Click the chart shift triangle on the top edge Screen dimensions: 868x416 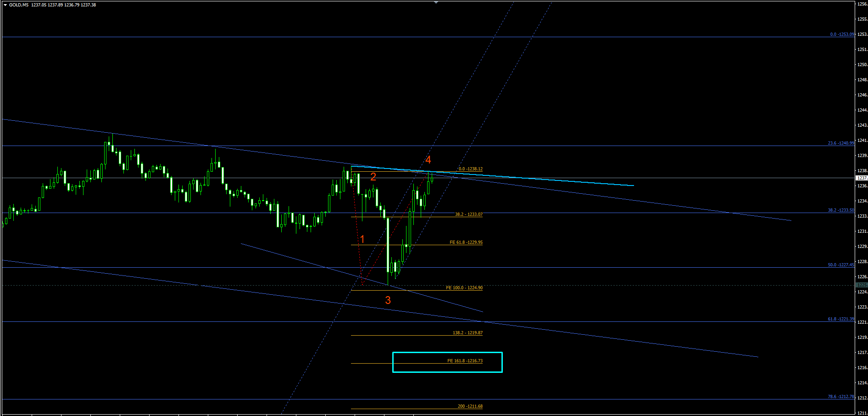pyautogui.click(x=436, y=2)
